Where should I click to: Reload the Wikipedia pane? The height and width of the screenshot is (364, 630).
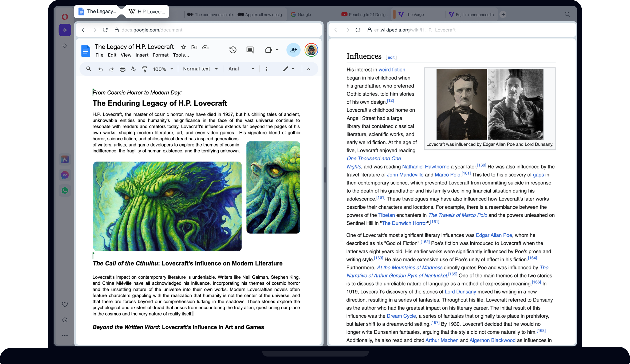(x=358, y=30)
